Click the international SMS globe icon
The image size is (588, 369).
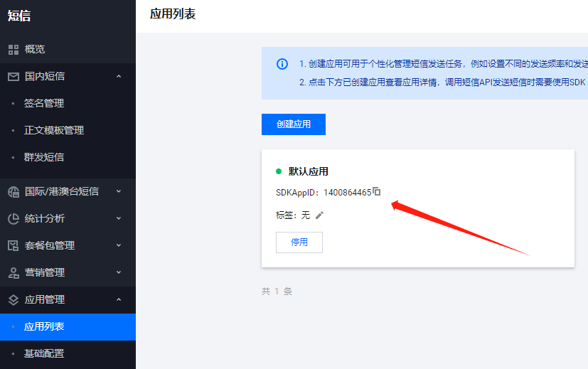point(14,191)
